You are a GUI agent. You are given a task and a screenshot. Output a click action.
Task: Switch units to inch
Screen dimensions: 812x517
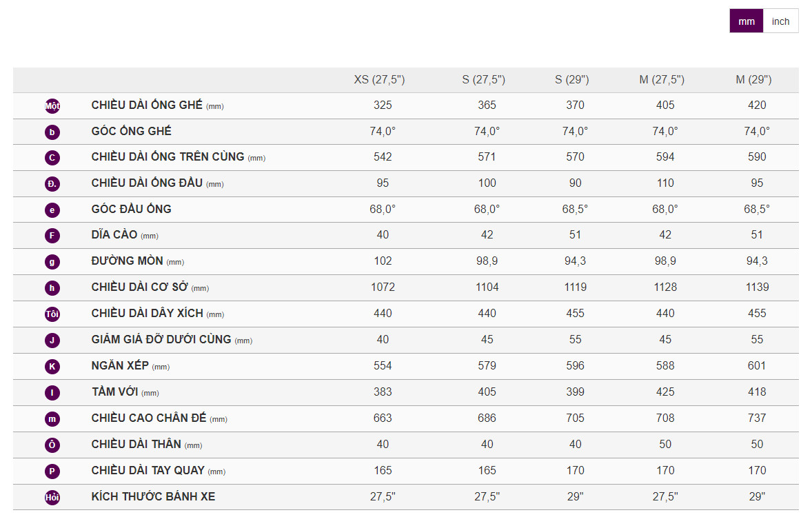[x=780, y=21]
